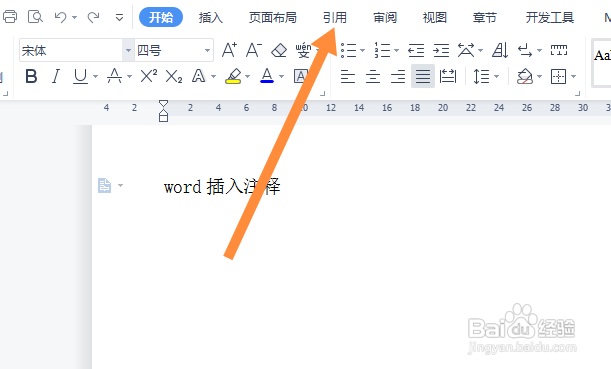Open Print Preview icon

(35, 17)
